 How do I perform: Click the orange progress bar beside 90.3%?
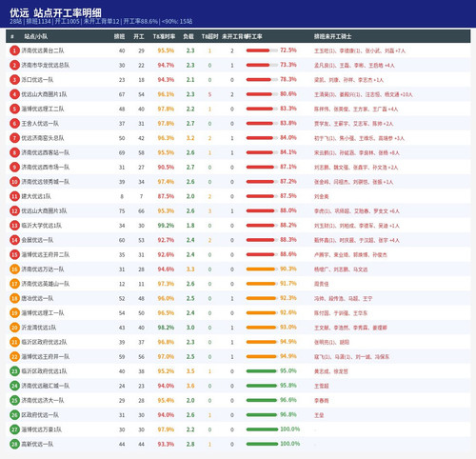coord(262,269)
